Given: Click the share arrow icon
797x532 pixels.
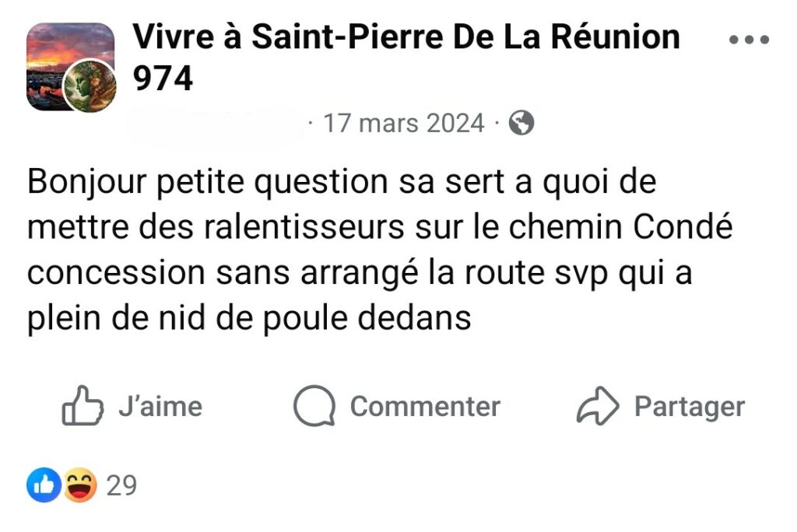Looking at the screenshot, I should coord(597,407).
